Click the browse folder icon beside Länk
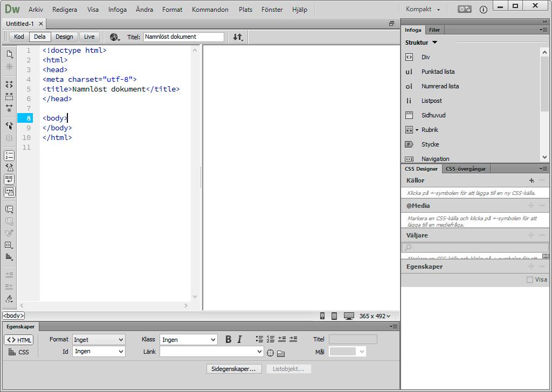Screen dimensions: 552x392 click(280, 353)
